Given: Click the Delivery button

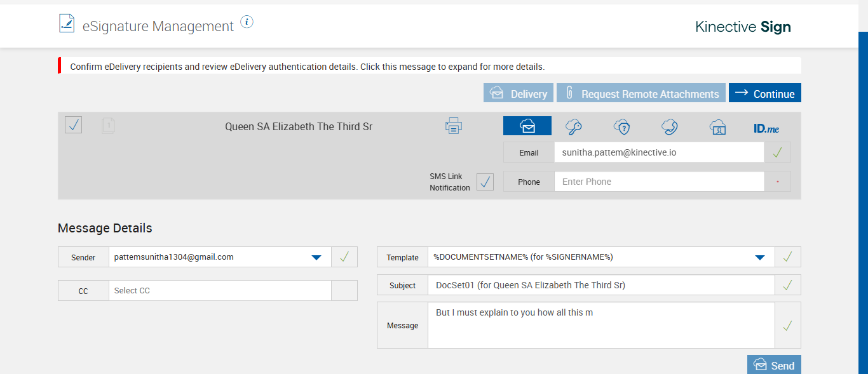Looking at the screenshot, I should [519, 93].
